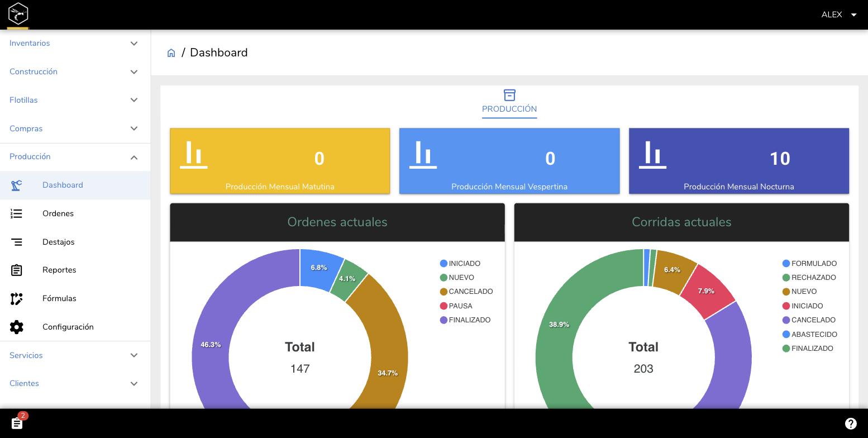Viewport: 868px width, 438px height.
Task: Click the hexagon app logo
Action: (18, 14)
